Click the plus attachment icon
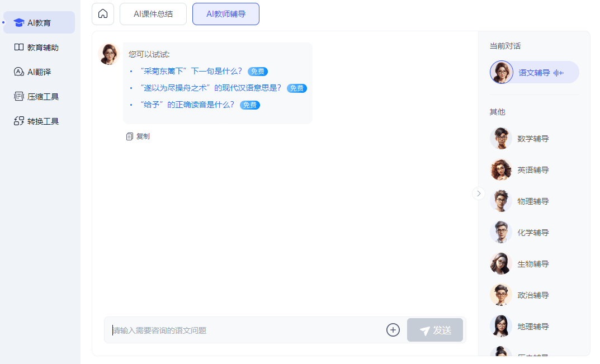 tap(393, 330)
